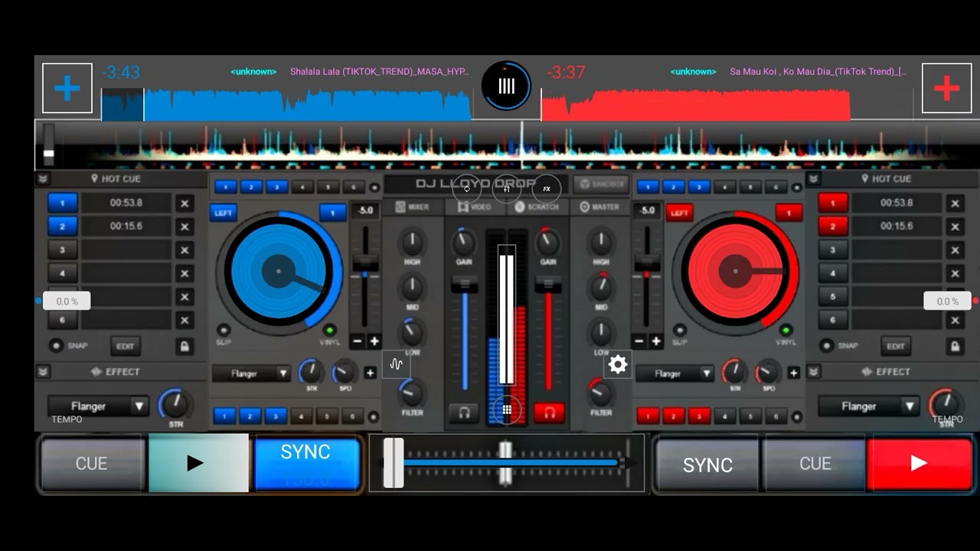Viewport: 980px width, 551px height.
Task: Increase right pitch with plus button
Action: (x=656, y=341)
